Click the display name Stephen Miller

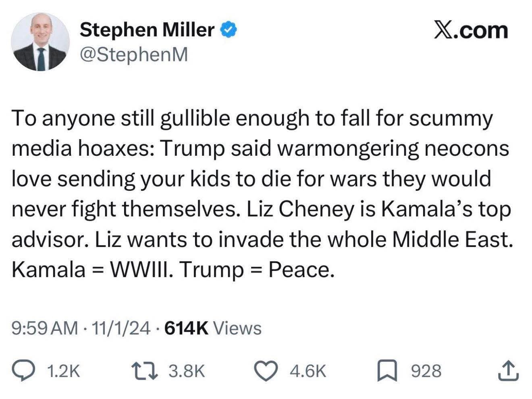point(147,30)
